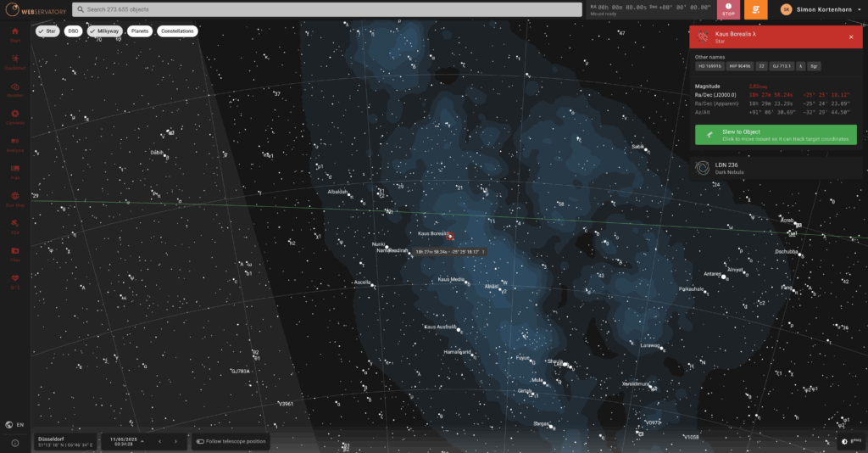Disable the Milkyway layer chip
The width and height of the screenshot is (868, 453).
105,31
